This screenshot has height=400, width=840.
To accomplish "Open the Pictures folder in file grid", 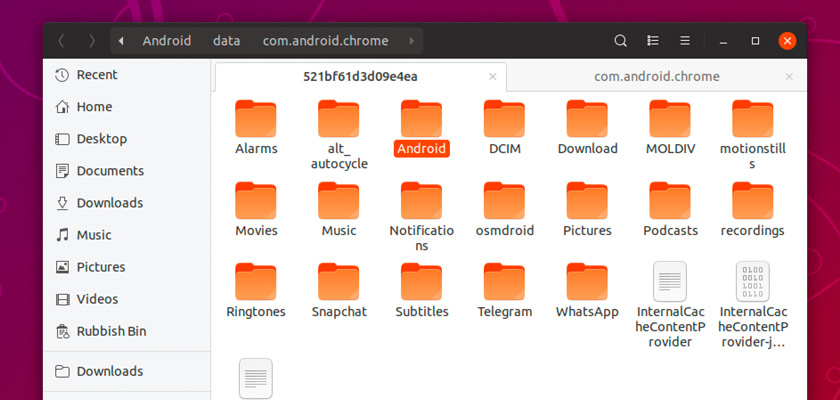I will click(x=588, y=210).
